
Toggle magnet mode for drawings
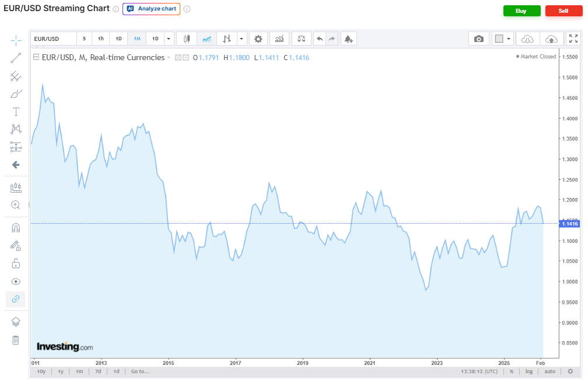(16, 227)
